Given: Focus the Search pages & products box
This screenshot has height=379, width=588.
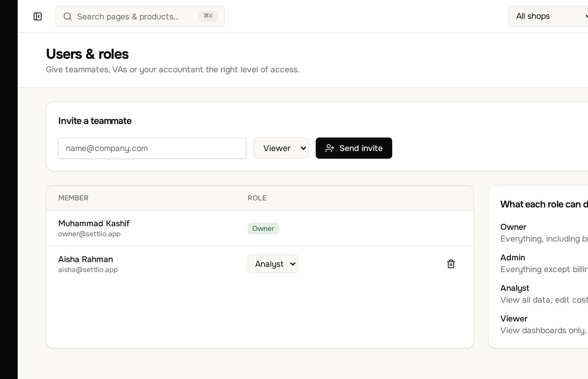Looking at the screenshot, I should click(140, 16).
